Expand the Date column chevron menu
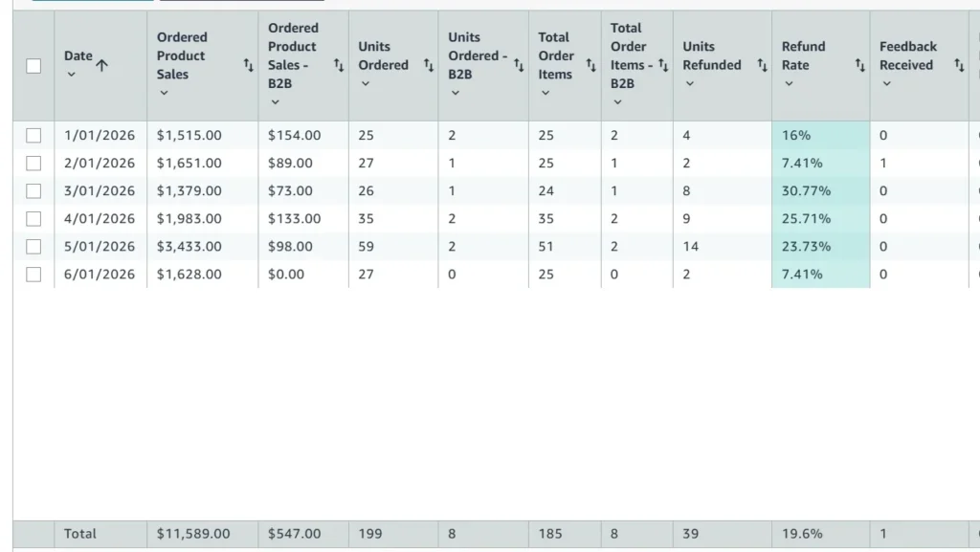 [71, 75]
